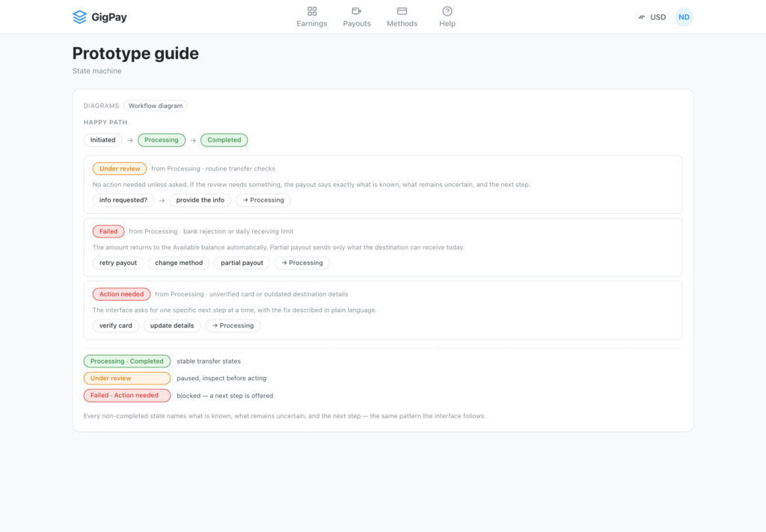Click the Processing chip after 'provide the info'

(263, 200)
